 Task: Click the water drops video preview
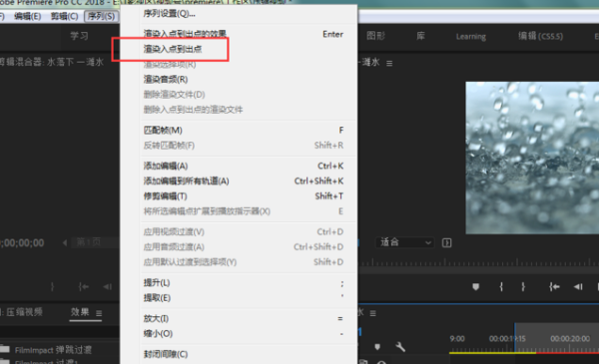click(x=532, y=158)
